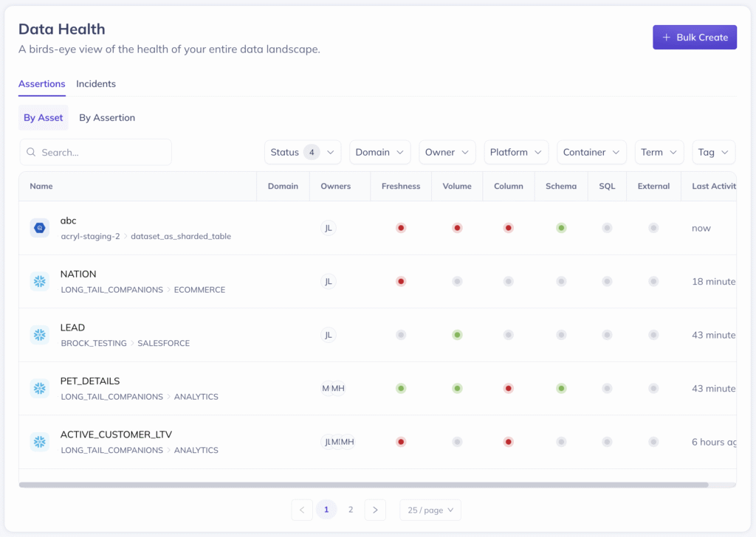The height and width of the screenshot is (537, 756).
Task: Click the BigQuery platform icon on the abc row
Action: [39, 227]
